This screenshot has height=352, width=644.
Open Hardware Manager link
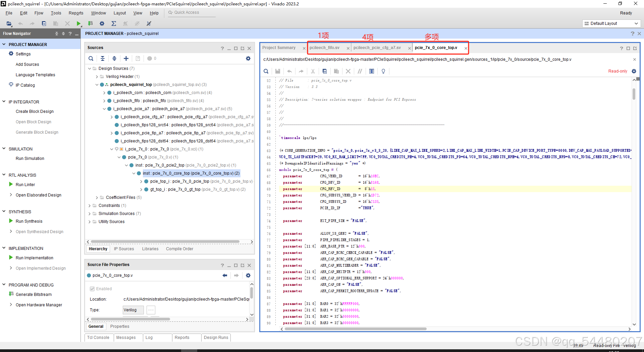pos(39,305)
